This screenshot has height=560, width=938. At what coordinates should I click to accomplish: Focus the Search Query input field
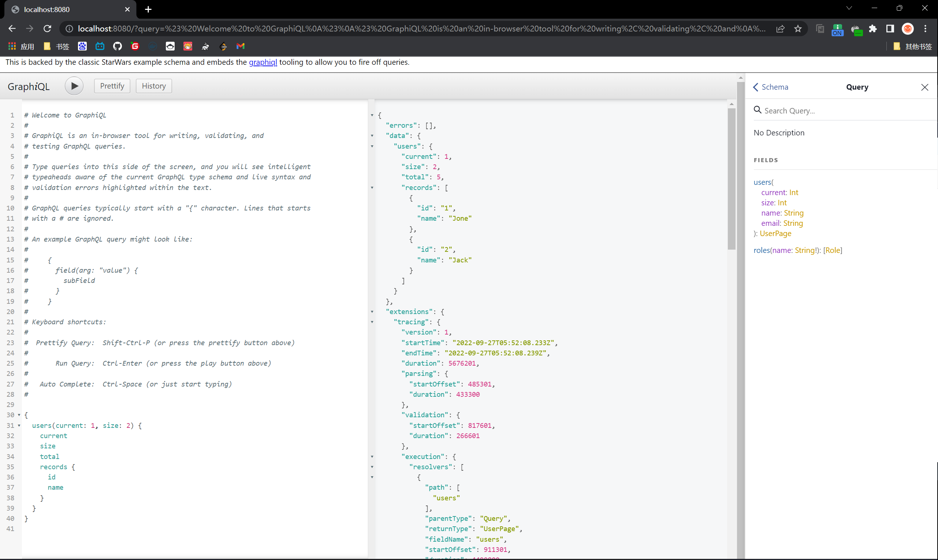(845, 111)
